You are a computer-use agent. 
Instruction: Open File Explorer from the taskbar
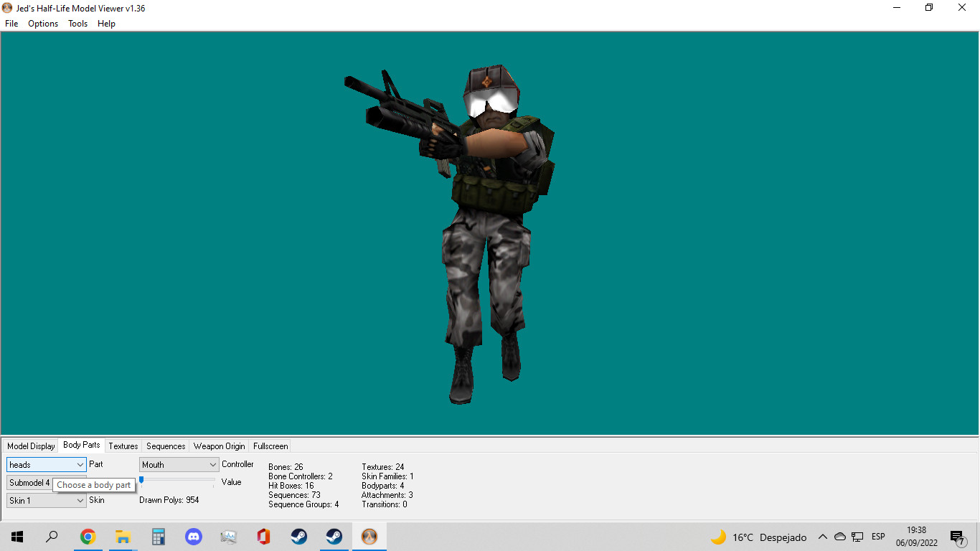[123, 536]
